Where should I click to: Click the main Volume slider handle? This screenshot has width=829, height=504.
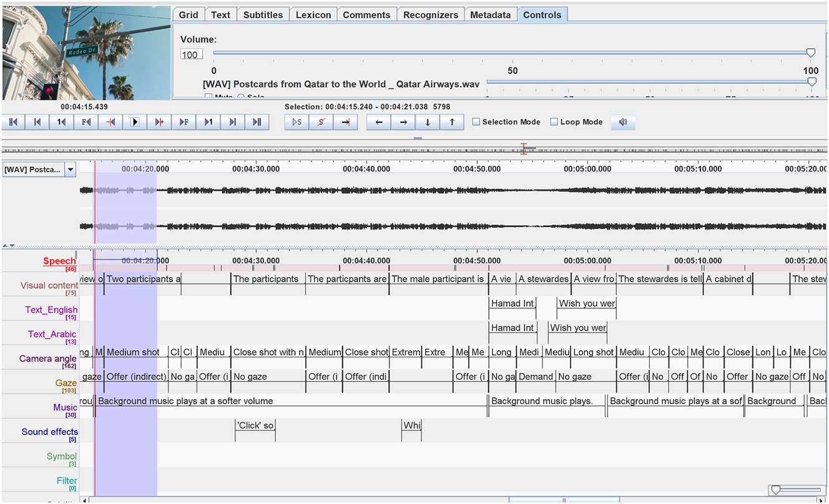click(x=811, y=54)
